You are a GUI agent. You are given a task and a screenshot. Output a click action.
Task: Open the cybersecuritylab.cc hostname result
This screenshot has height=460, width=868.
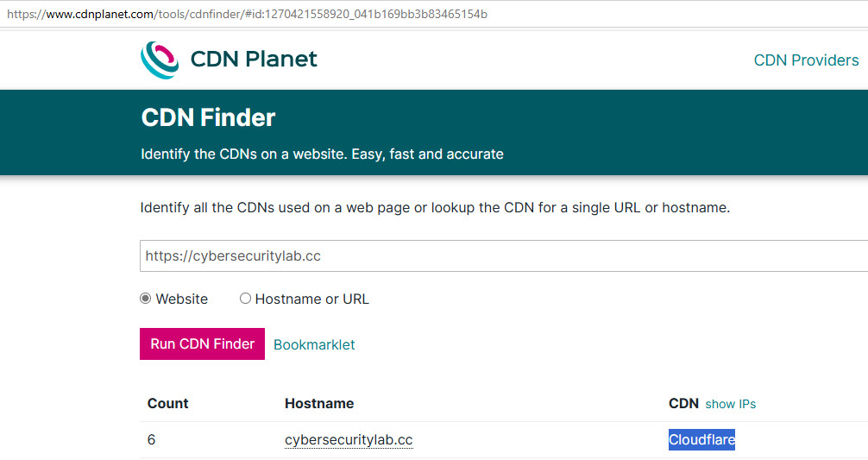(x=349, y=439)
